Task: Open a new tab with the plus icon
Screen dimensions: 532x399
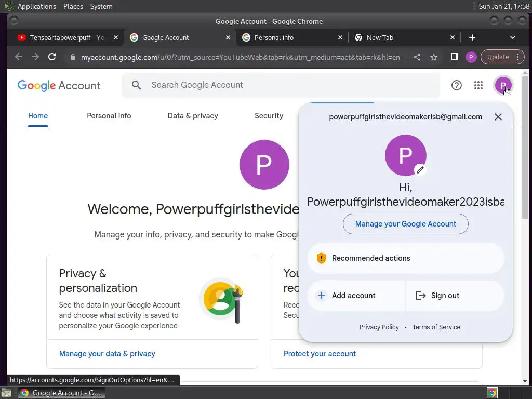Action: click(472, 37)
